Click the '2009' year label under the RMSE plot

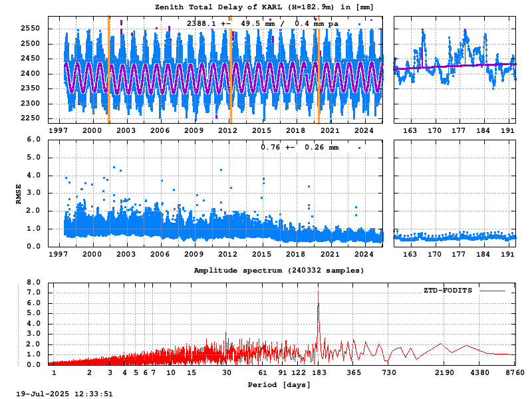[x=194, y=254]
